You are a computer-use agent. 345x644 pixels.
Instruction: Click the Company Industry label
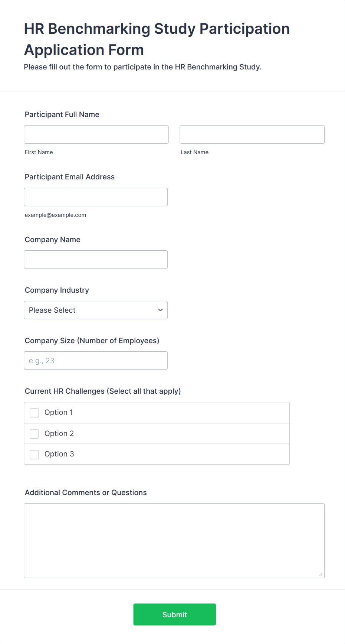57,290
